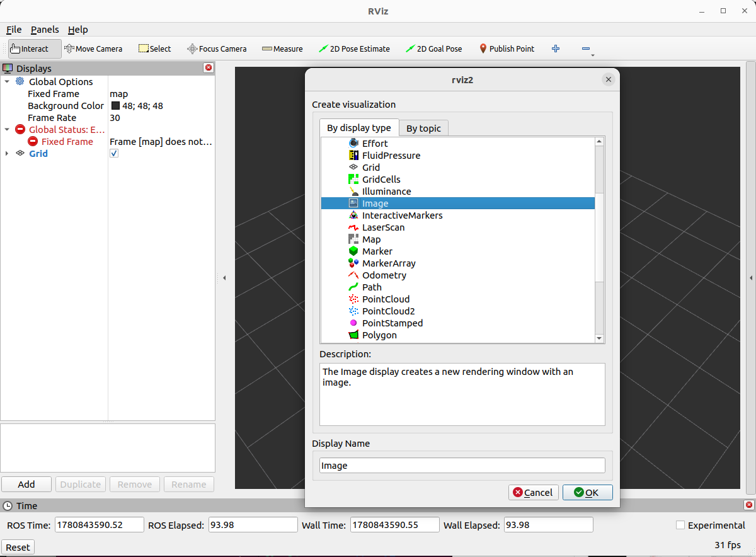
Task: Switch to the By topic tab
Action: coord(423,128)
